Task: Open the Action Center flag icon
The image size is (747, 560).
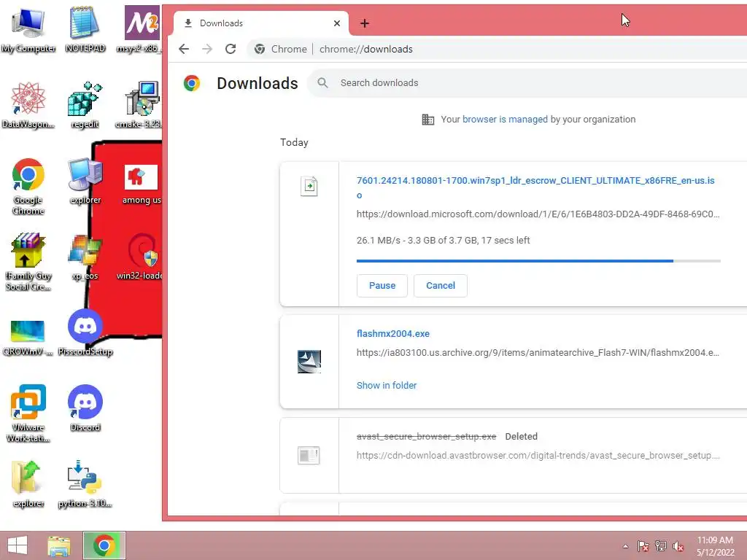Action: tap(643, 546)
